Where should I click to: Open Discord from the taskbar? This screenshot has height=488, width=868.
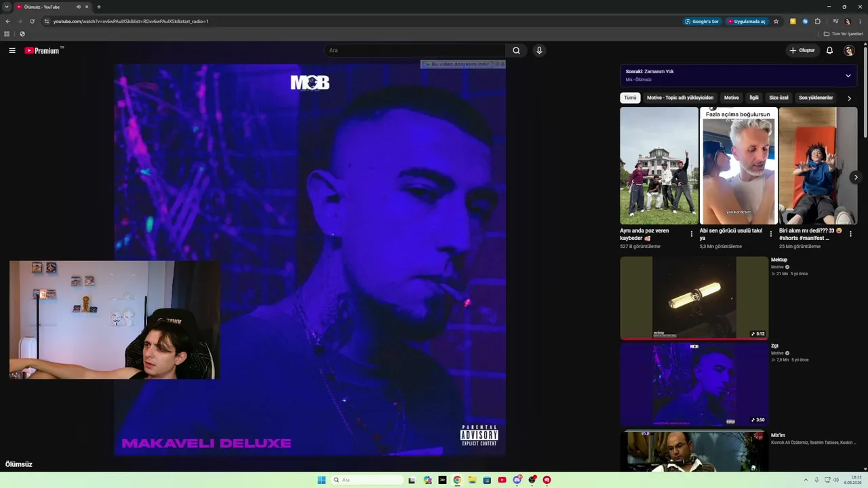tap(517, 480)
